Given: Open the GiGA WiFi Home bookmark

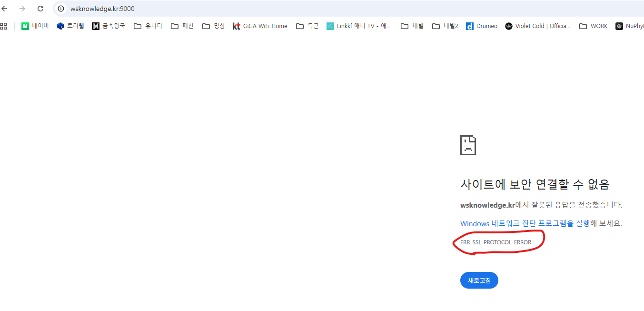Looking at the screenshot, I should coord(260,26).
